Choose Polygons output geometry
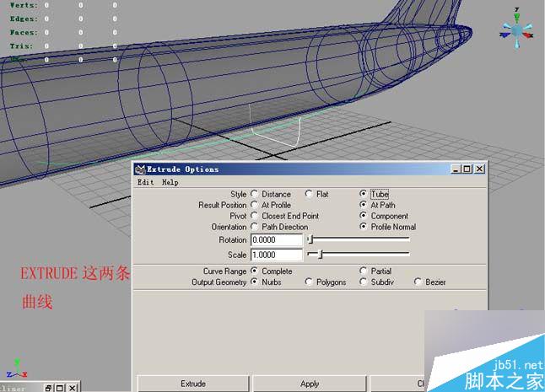545x392 pixels. point(309,282)
